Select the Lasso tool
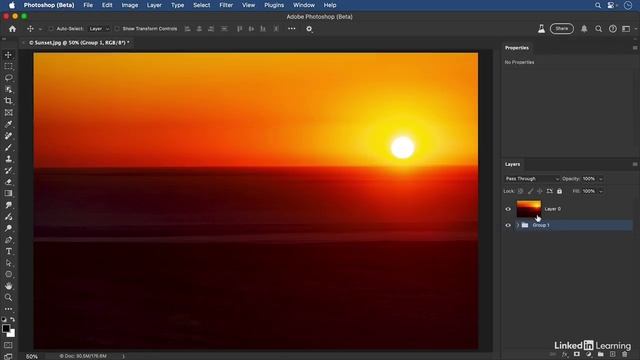 [8, 78]
